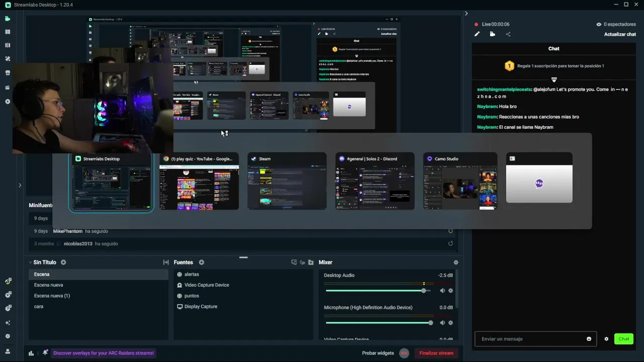Open the sidebar settings gear icon
644x362 pixels.
(8, 336)
